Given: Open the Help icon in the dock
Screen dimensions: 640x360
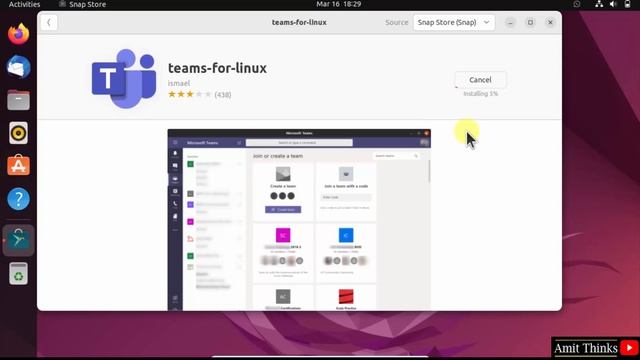Looking at the screenshot, I should click(18, 199).
